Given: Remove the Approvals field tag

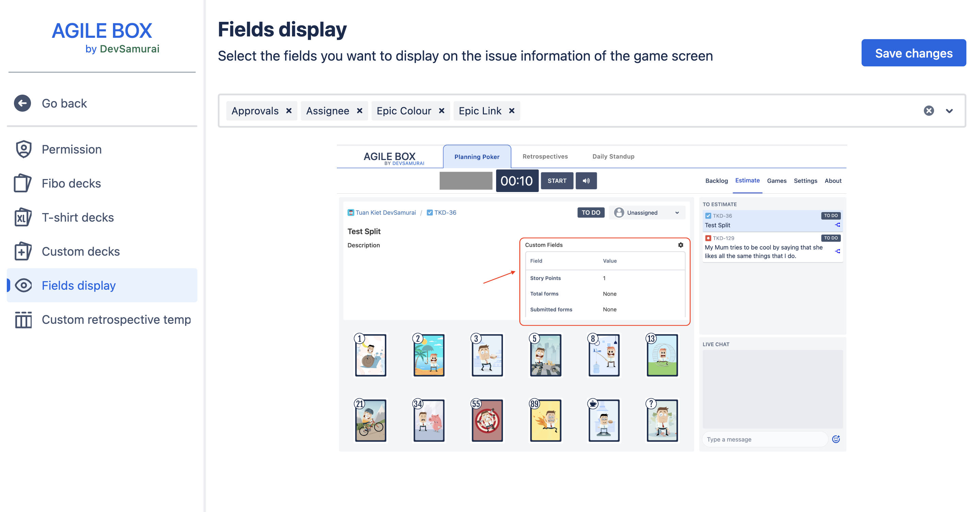Looking at the screenshot, I should tap(289, 111).
